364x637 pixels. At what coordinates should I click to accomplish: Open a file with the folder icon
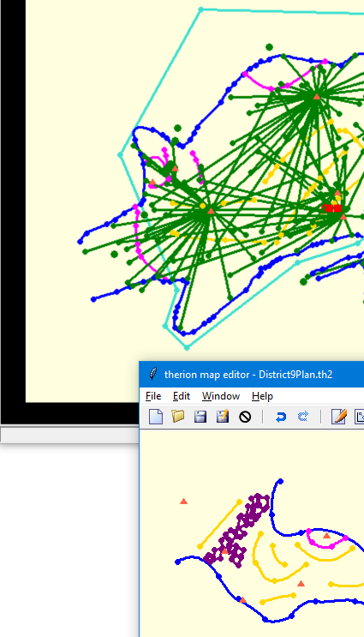point(178,417)
